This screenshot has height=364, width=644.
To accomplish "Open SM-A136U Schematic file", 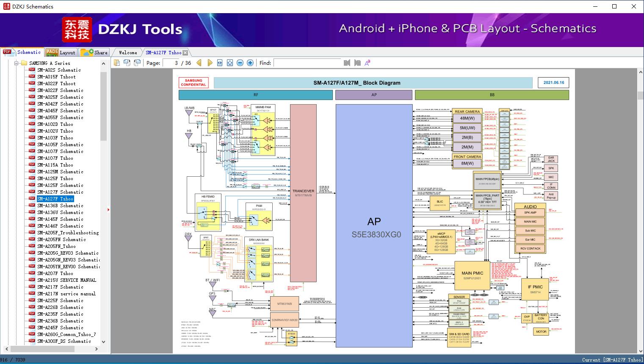I will click(60, 212).
